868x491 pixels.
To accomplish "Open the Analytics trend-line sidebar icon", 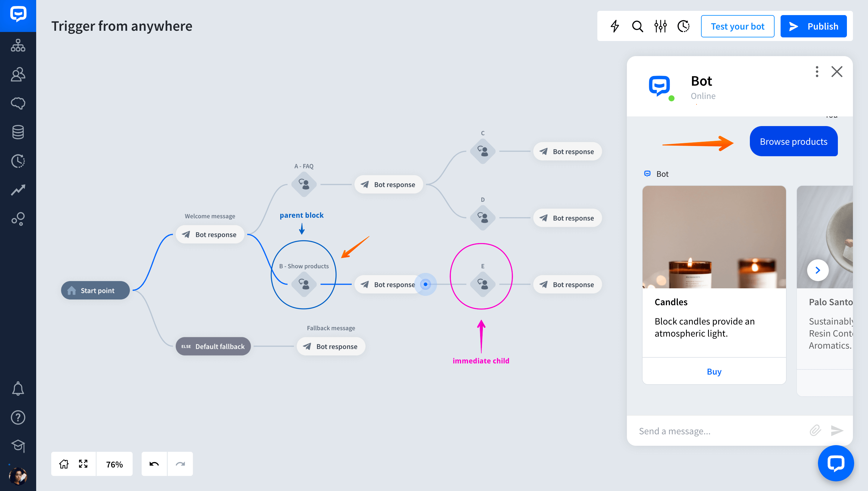I will point(18,190).
